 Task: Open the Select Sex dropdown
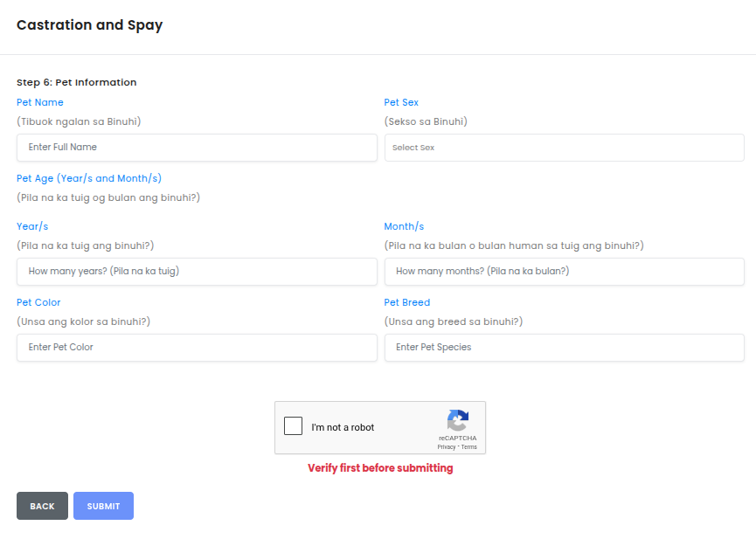click(x=564, y=148)
